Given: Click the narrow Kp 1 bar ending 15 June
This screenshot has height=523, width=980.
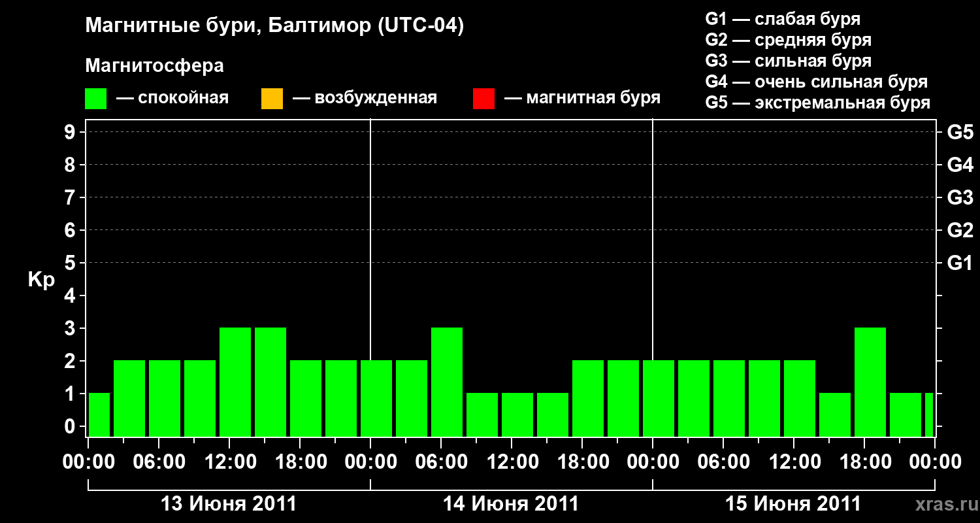Looking at the screenshot, I should click(929, 414).
